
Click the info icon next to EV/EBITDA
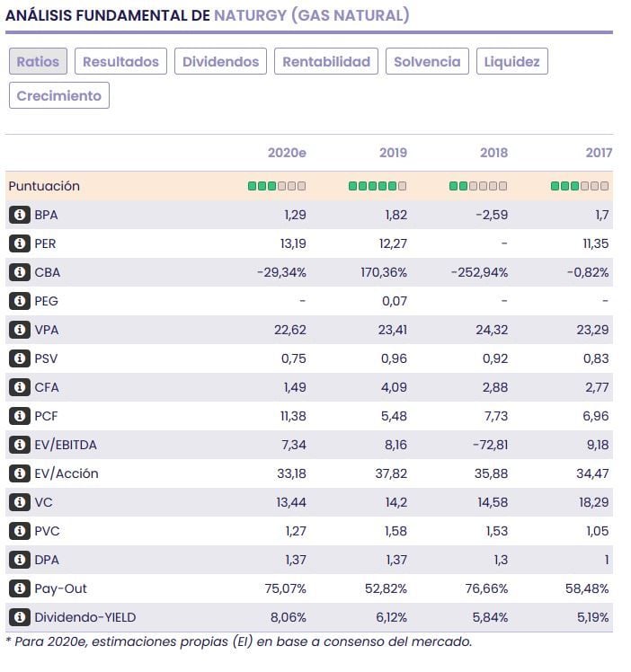19,445
